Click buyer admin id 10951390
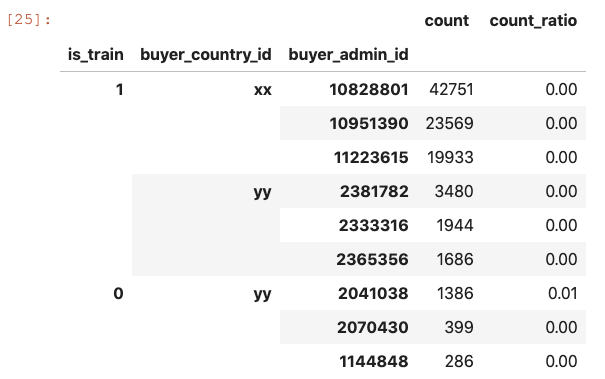The image size is (605, 379). pyautogui.click(x=369, y=124)
